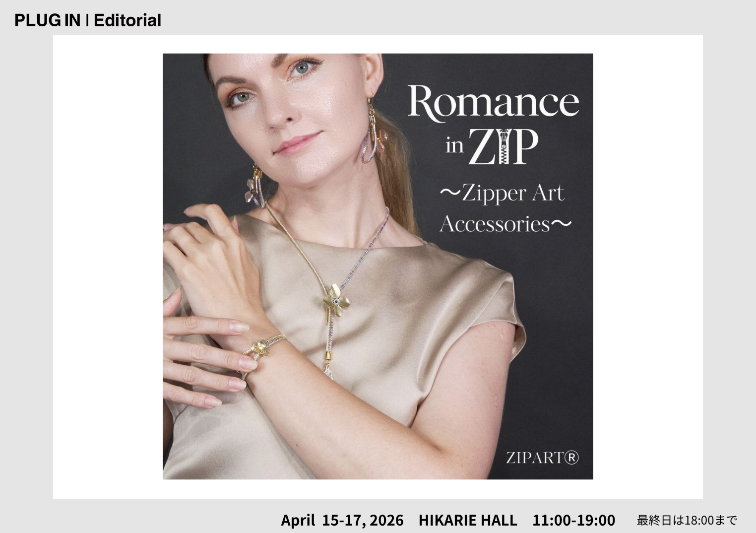Viewport: 756px width, 533px height.
Task: Open the Editorial section label
Action: pos(127,20)
